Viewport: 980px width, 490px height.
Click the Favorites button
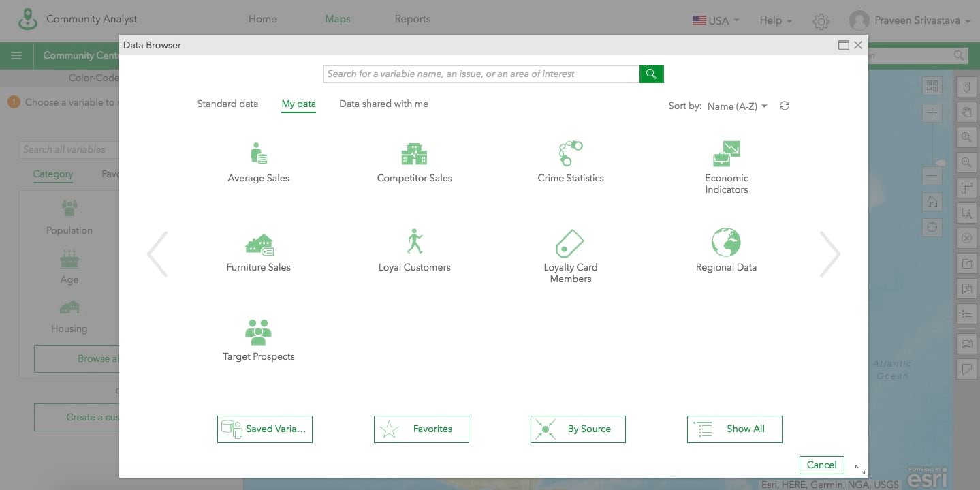point(422,429)
